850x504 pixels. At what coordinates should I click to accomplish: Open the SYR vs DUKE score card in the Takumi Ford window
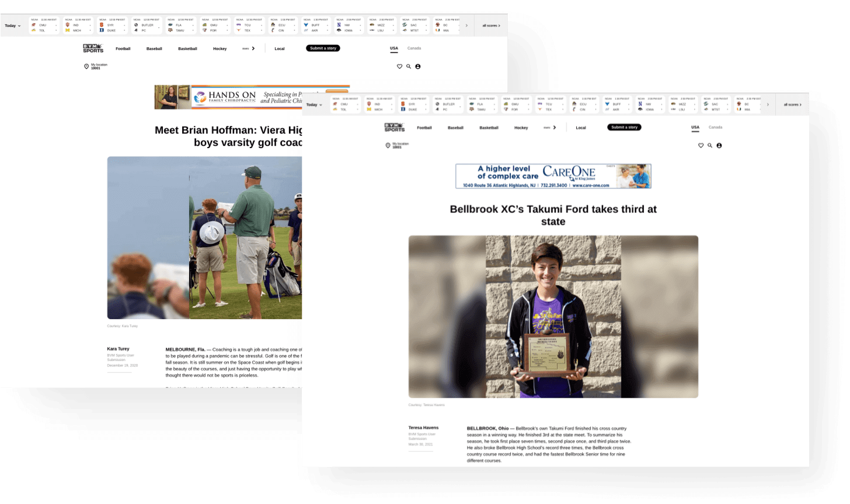pos(414,104)
